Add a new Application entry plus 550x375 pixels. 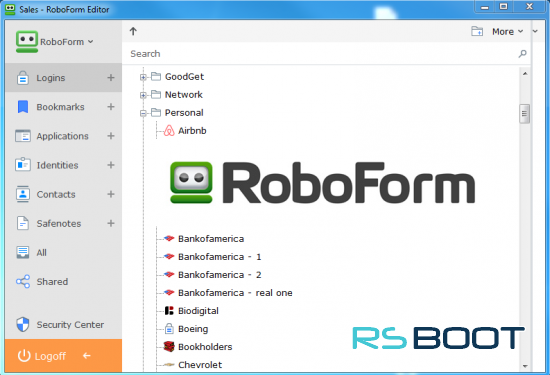[111, 136]
